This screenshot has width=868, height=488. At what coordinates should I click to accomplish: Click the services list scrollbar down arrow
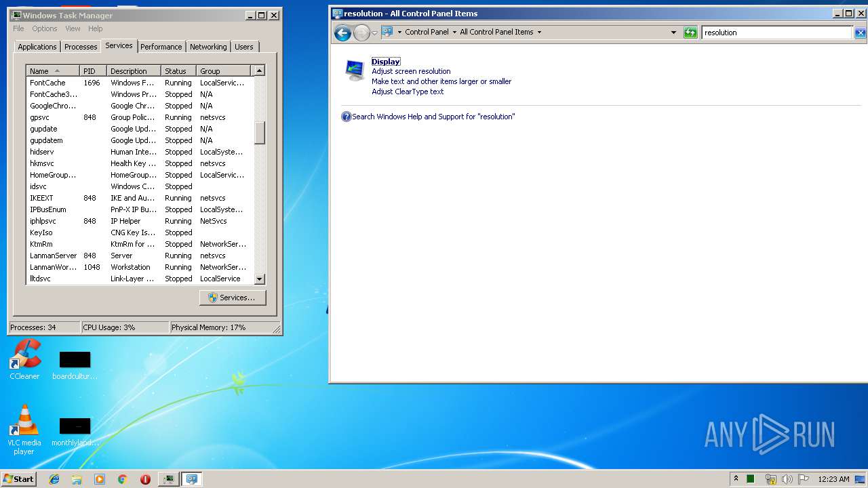coord(259,279)
